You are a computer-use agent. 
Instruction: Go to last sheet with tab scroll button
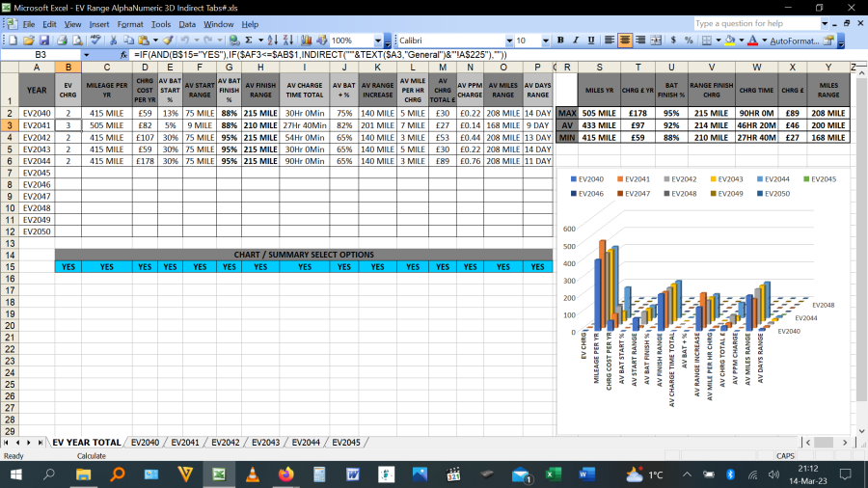[41, 443]
